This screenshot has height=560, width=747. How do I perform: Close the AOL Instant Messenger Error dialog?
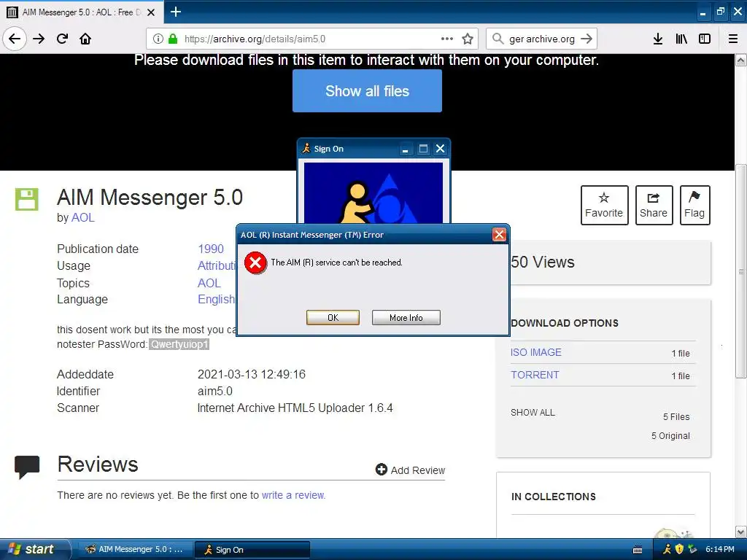click(x=499, y=234)
